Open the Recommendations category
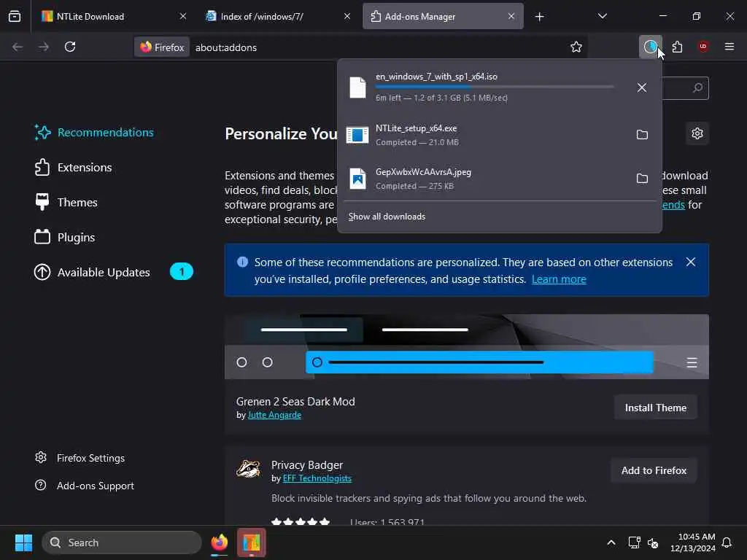Viewport: 747px width, 560px height. pyautogui.click(x=94, y=133)
